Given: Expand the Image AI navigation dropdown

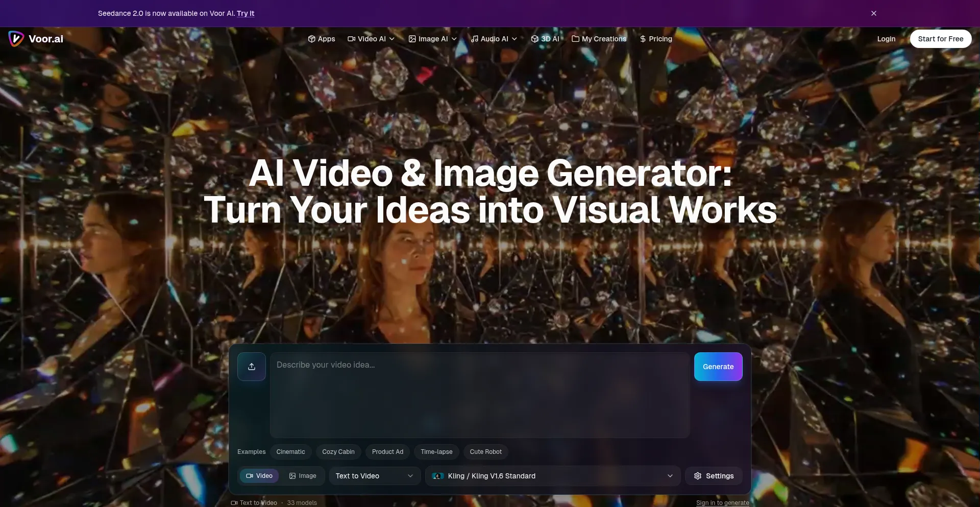Looking at the screenshot, I should click(x=433, y=39).
